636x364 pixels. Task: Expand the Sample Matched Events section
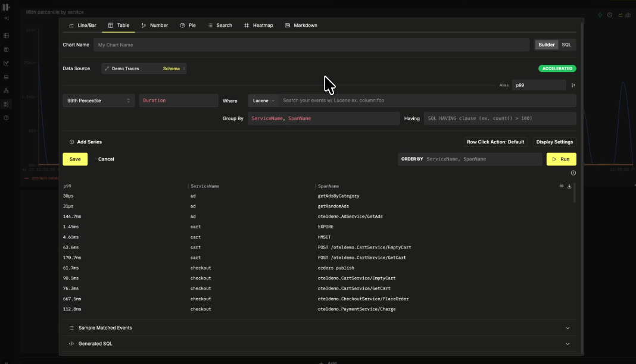click(319, 328)
